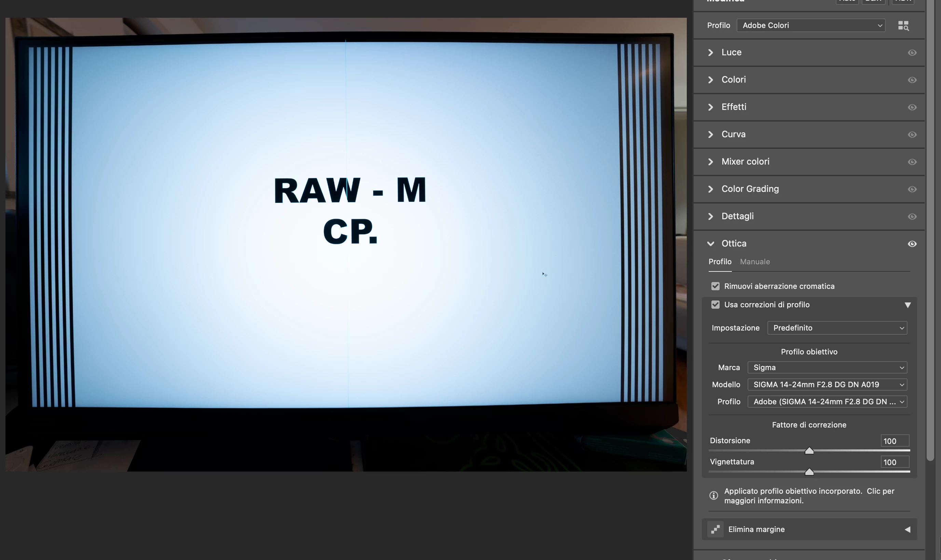
Task: Open the profile browser grid icon
Action: [x=903, y=26]
